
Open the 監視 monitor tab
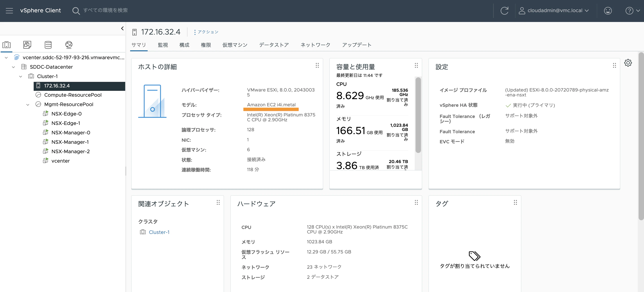(x=163, y=45)
